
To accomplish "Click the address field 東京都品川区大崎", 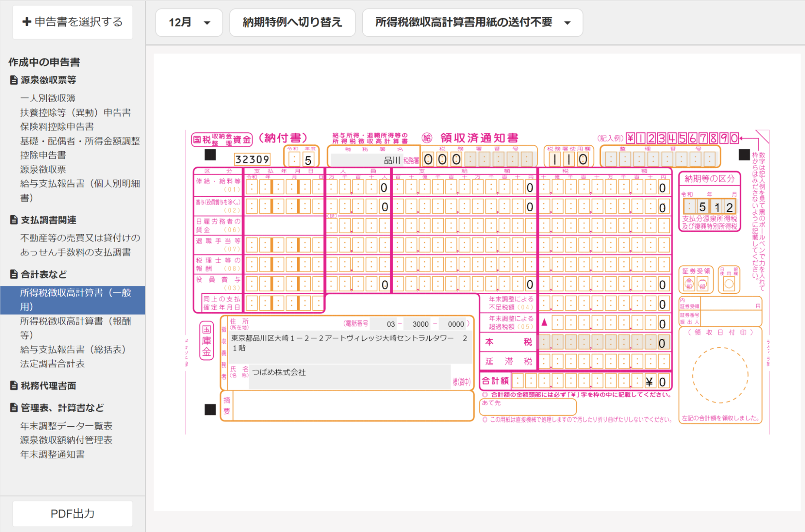I will point(350,347).
